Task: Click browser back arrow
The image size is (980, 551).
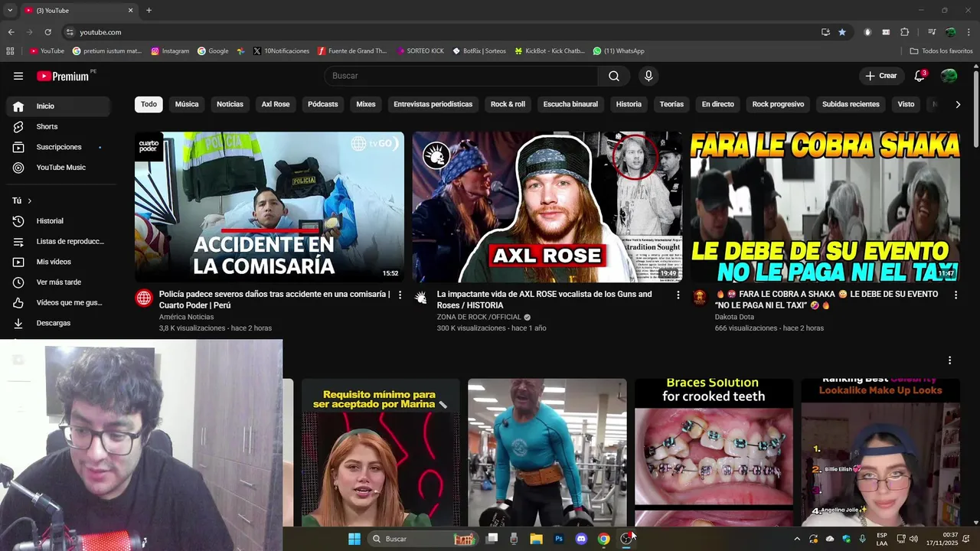Action: tap(11, 32)
